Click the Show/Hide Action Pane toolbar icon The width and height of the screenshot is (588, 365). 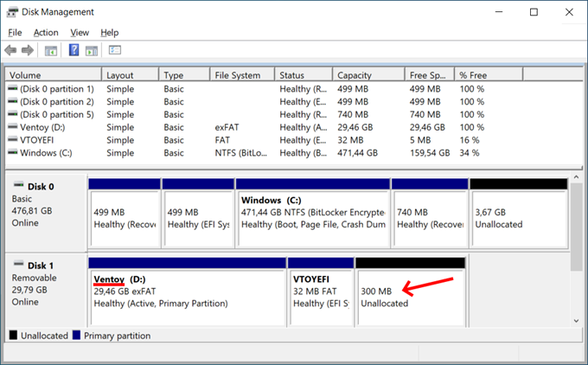(x=91, y=50)
